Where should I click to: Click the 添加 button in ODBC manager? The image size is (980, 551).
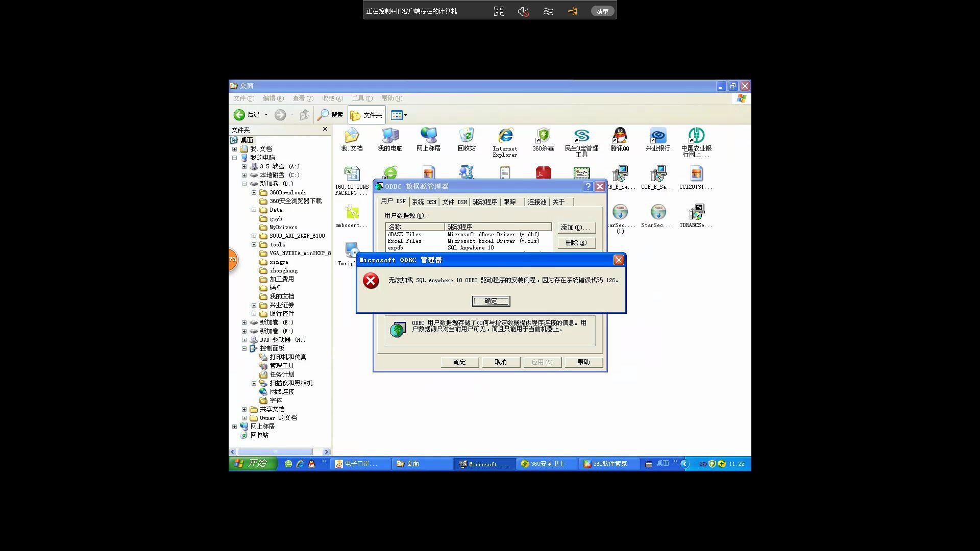point(576,228)
